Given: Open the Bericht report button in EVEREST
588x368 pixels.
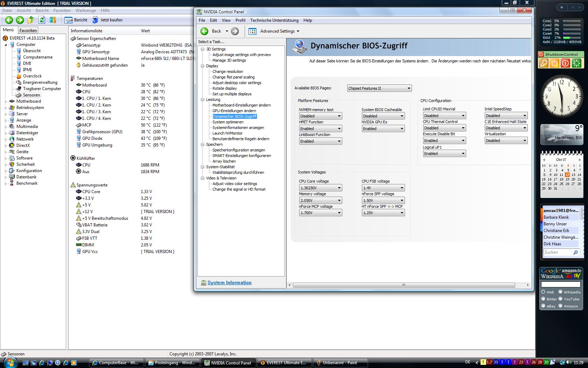Looking at the screenshot, I should (x=76, y=20).
